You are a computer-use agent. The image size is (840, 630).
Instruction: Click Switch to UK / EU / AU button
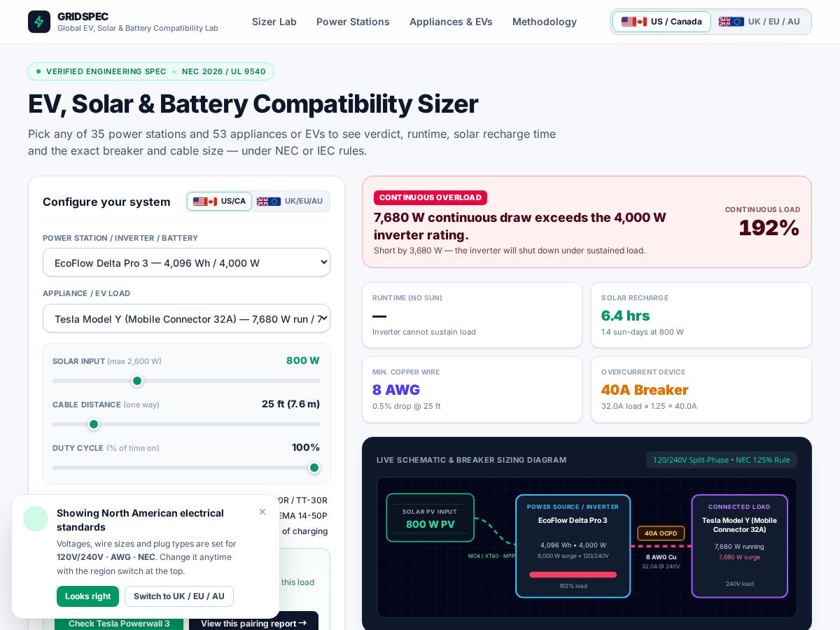(x=179, y=596)
